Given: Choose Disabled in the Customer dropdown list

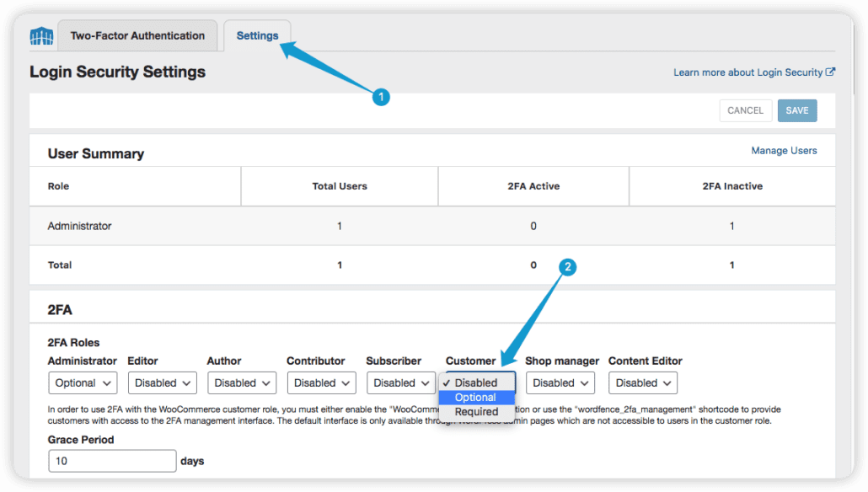Looking at the screenshot, I should (477, 383).
